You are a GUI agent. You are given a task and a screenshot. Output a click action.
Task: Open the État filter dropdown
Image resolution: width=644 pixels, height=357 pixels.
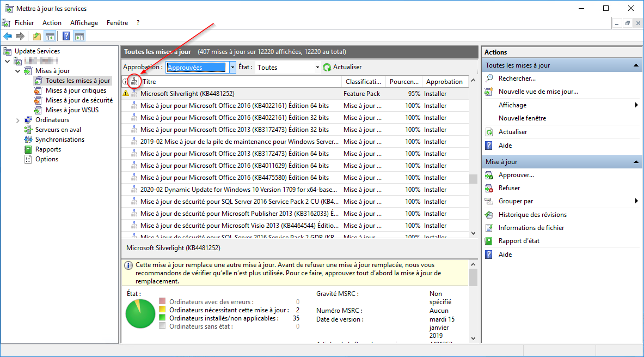pyautogui.click(x=317, y=68)
